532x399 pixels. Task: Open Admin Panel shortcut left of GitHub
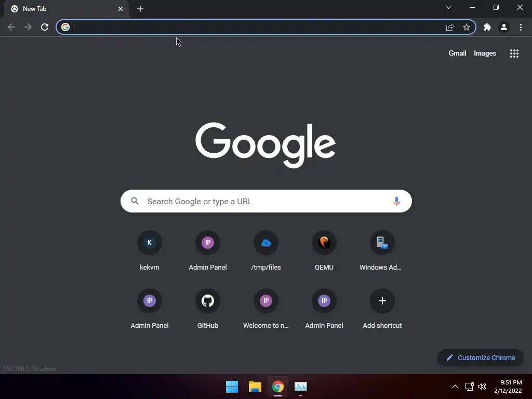click(x=150, y=309)
